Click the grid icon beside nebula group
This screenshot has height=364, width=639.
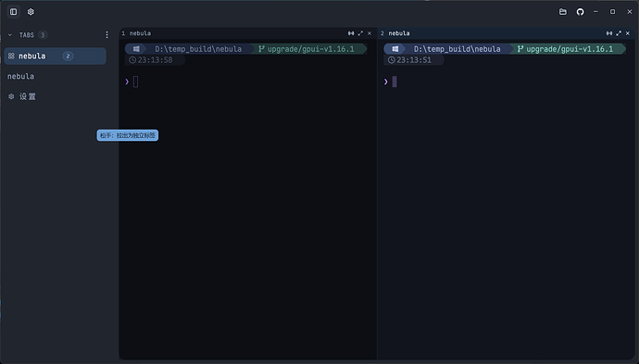(x=11, y=56)
